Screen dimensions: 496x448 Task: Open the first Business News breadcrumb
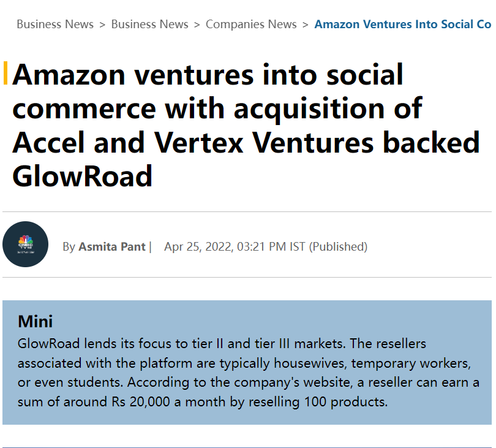[55, 25]
